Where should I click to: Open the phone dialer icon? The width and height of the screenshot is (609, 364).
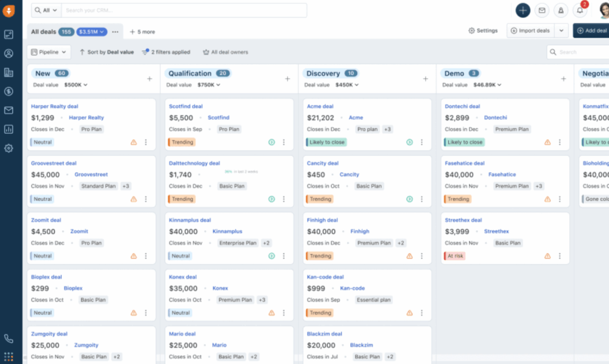[8, 338]
